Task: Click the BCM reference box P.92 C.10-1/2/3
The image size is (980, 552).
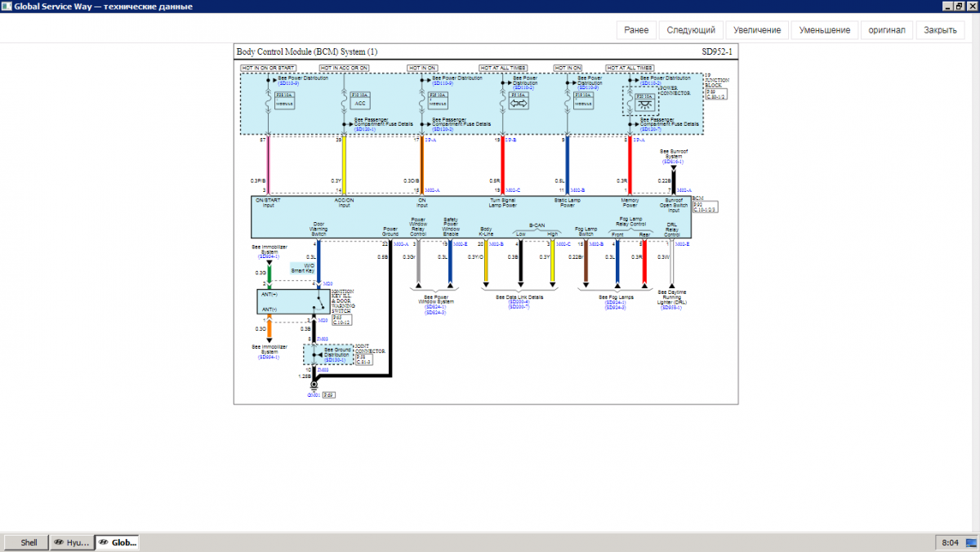Action: coord(705,207)
